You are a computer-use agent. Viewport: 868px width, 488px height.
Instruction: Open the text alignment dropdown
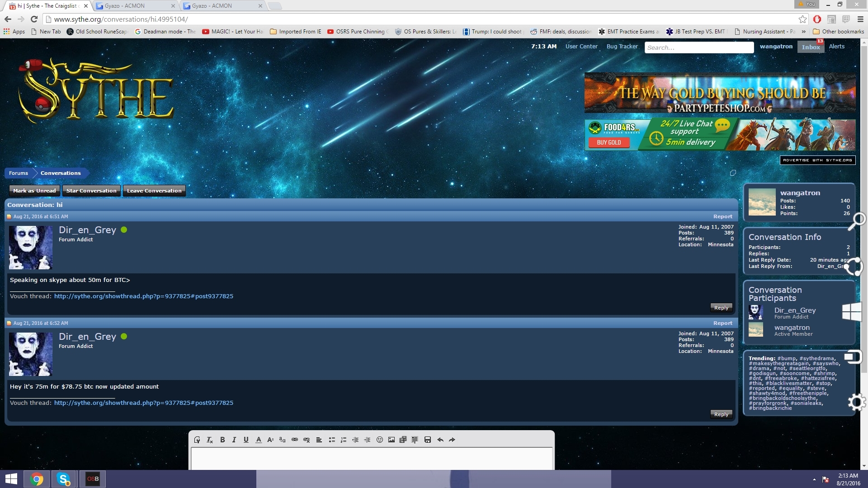pos(319,440)
